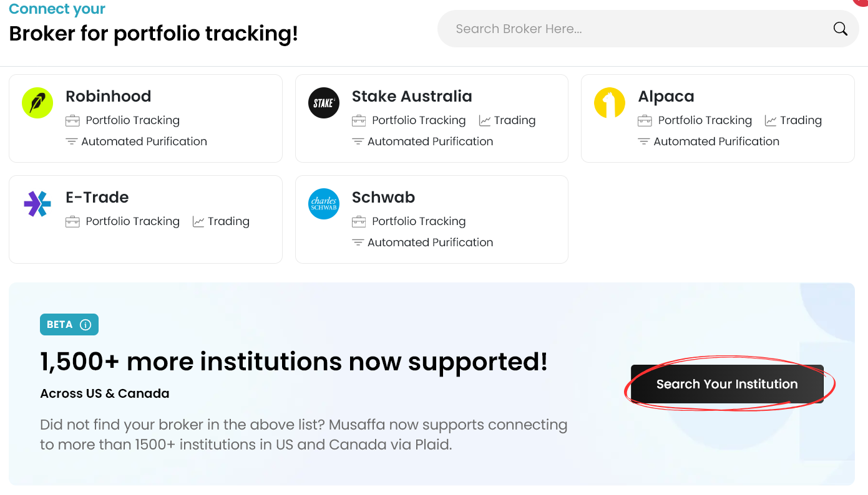
Task: Choose the Stake Australia broker title
Action: coord(412,96)
